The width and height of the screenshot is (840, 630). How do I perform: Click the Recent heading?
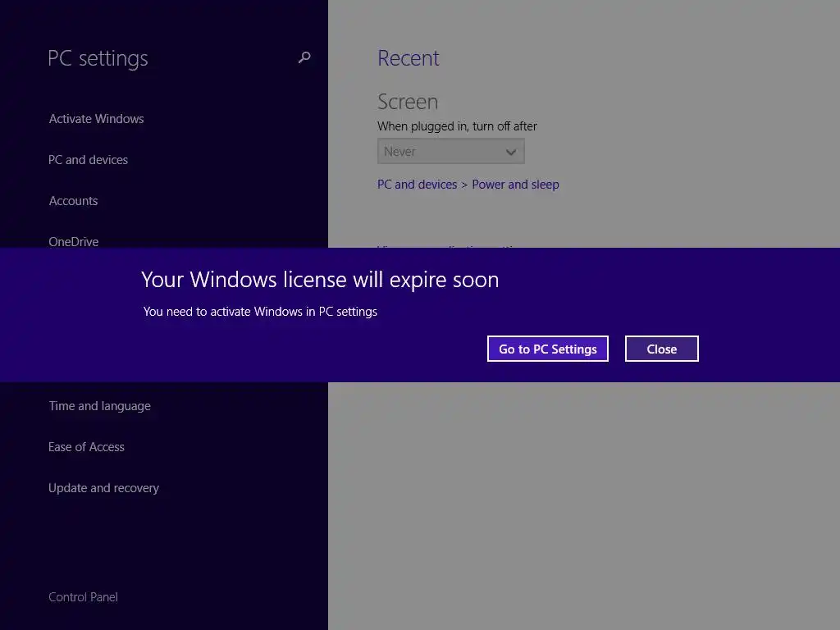point(409,58)
